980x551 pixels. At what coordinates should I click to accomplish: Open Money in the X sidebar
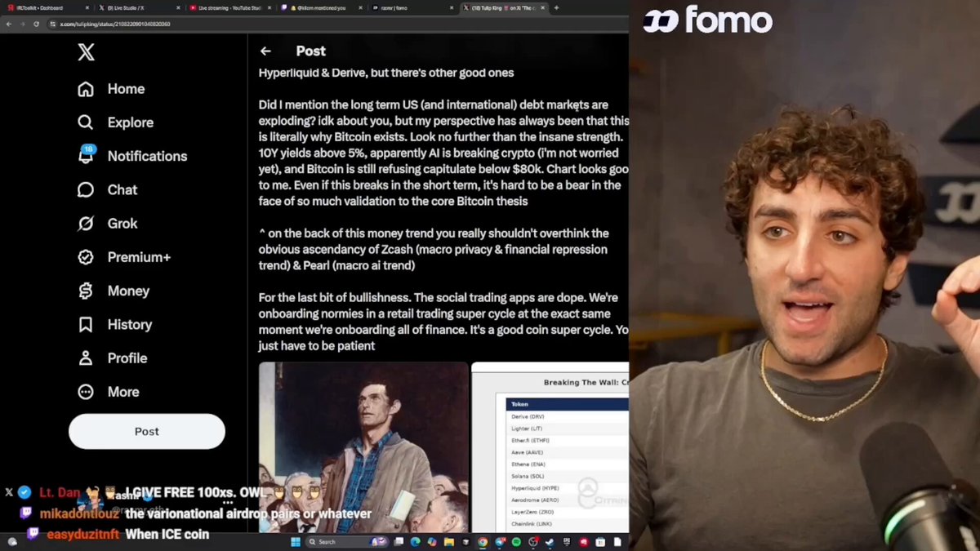[114, 291]
